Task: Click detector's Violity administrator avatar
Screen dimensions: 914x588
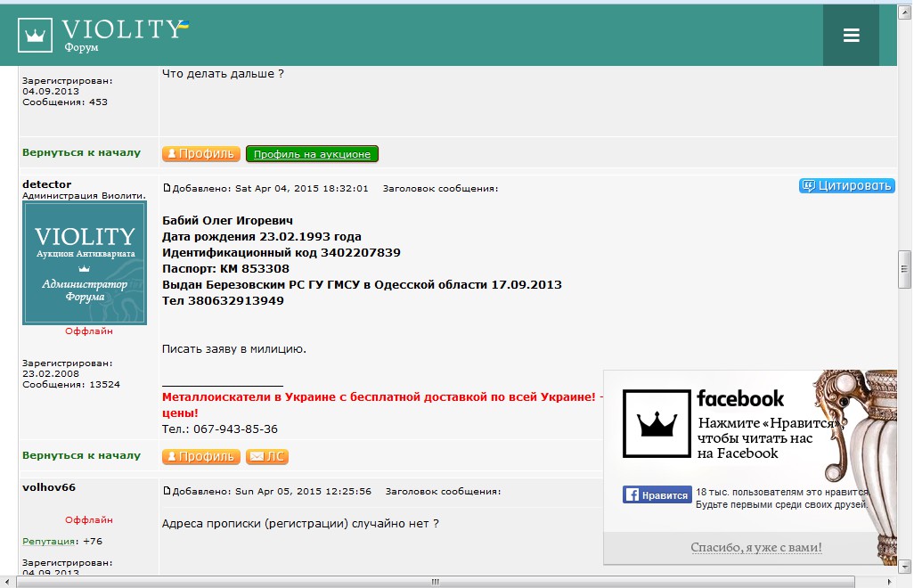Action: click(85, 263)
